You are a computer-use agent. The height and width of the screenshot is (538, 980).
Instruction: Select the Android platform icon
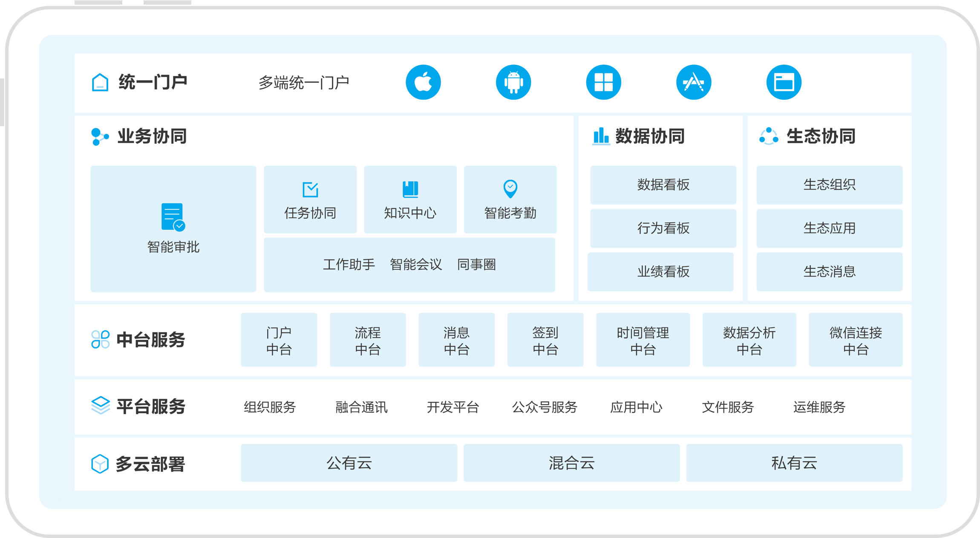tap(513, 82)
